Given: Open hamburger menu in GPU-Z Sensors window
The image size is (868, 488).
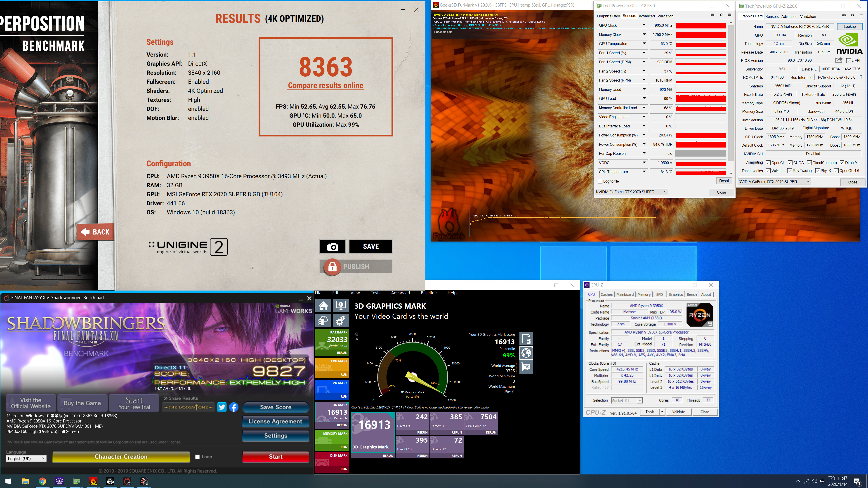Looking at the screenshot, I should tap(729, 15).
